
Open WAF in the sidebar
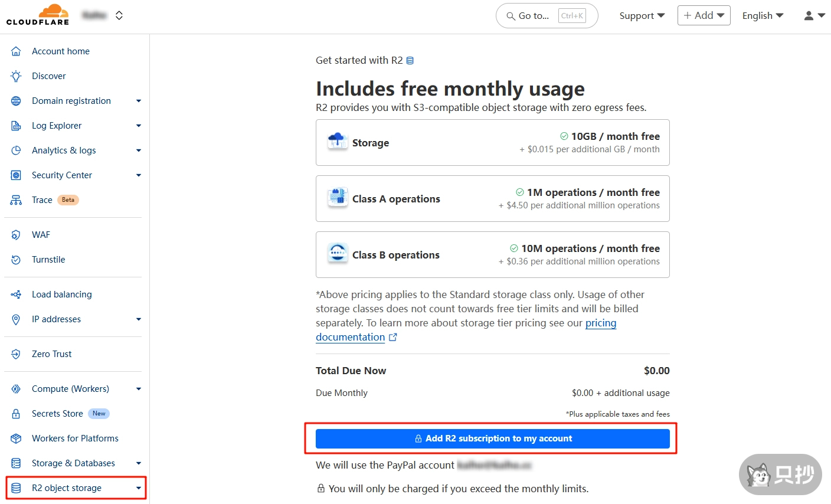click(x=41, y=235)
